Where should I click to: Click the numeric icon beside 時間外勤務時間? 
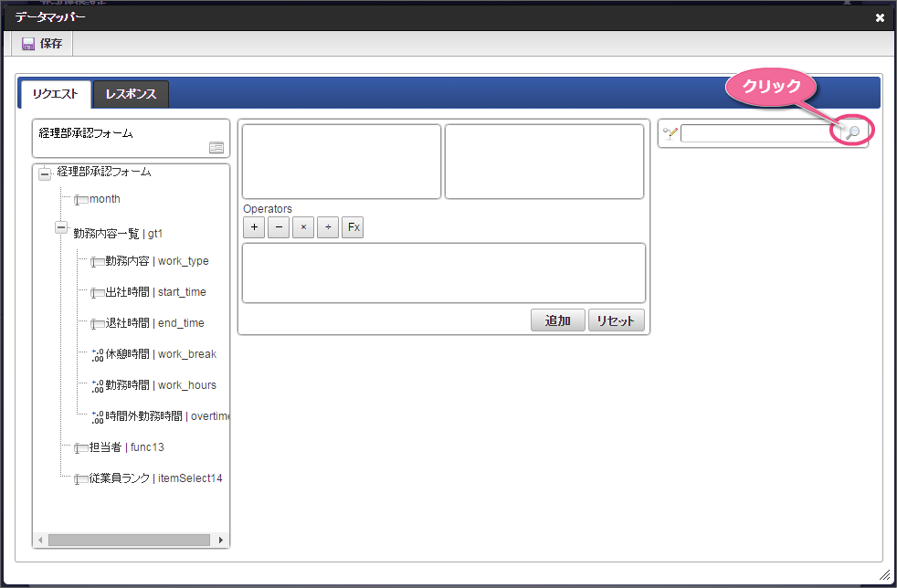(x=98, y=417)
